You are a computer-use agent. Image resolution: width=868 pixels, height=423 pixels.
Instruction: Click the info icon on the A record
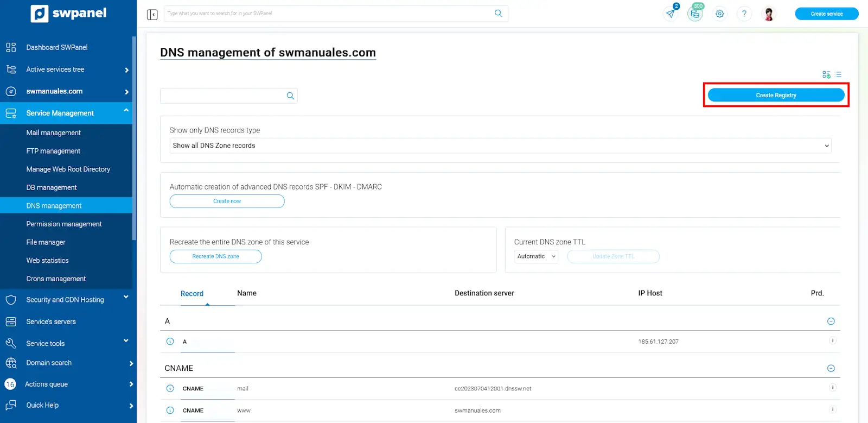tap(170, 342)
